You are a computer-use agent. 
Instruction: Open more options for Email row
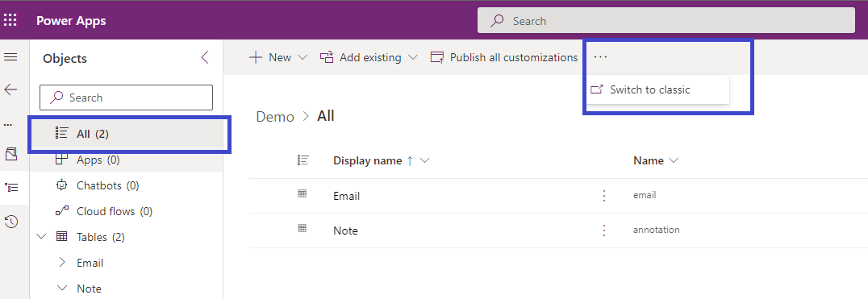604,196
